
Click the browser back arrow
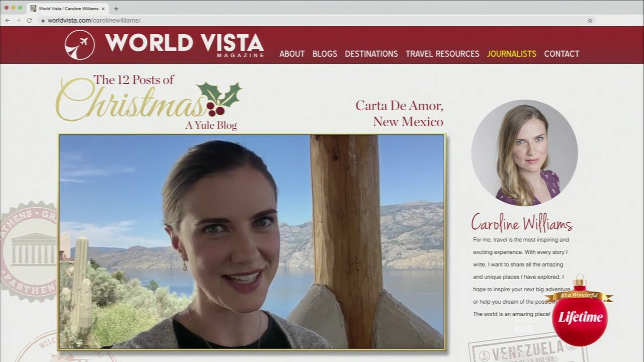pyautogui.click(x=7, y=21)
